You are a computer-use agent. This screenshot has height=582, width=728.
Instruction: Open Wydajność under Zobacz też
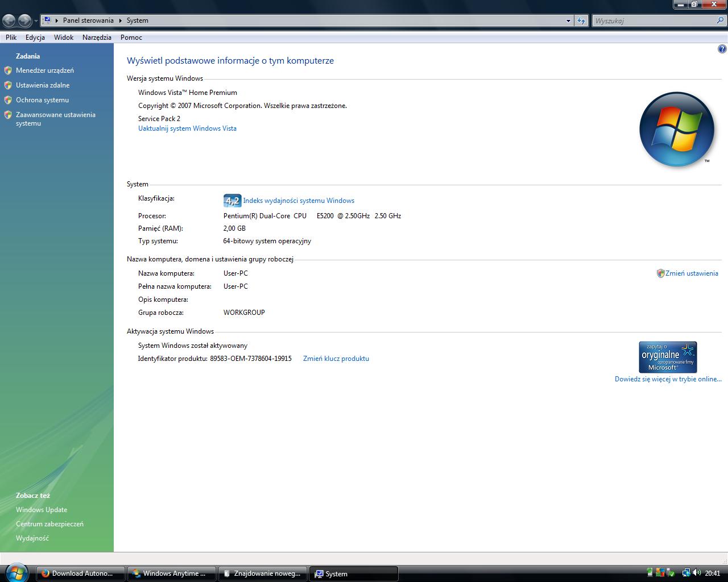click(x=32, y=538)
